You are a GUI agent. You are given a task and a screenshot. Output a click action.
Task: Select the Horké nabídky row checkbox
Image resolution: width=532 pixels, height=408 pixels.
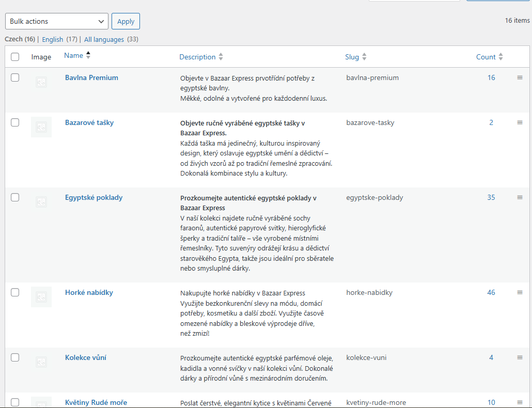click(x=15, y=292)
